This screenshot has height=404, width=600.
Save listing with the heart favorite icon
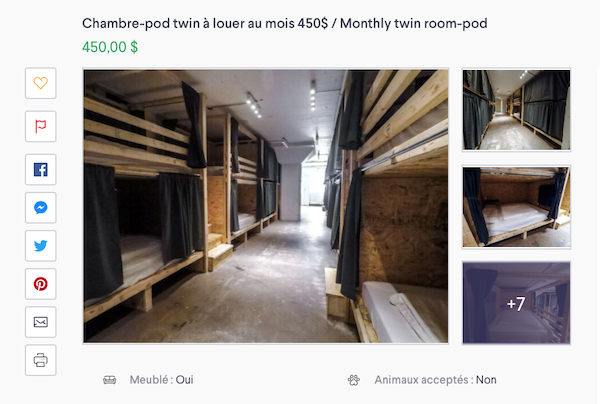pos(41,83)
